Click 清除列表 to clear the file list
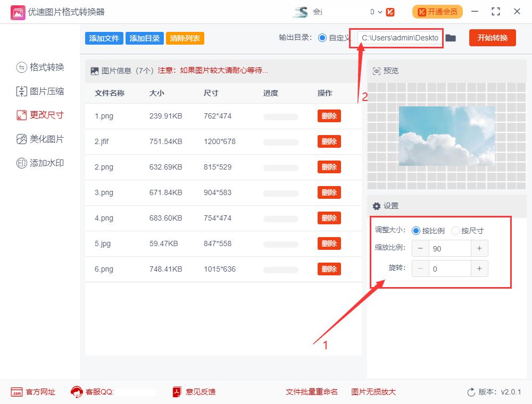This screenshot has width=532, height=404. 185,38
